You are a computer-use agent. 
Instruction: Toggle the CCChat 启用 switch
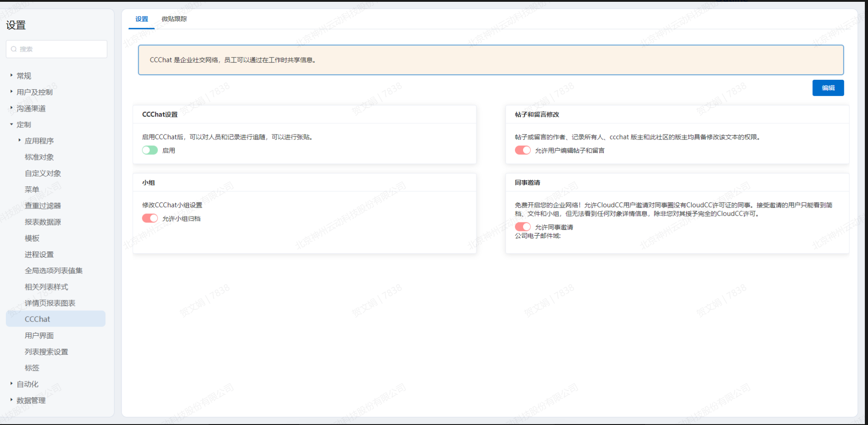click(150, 150)
